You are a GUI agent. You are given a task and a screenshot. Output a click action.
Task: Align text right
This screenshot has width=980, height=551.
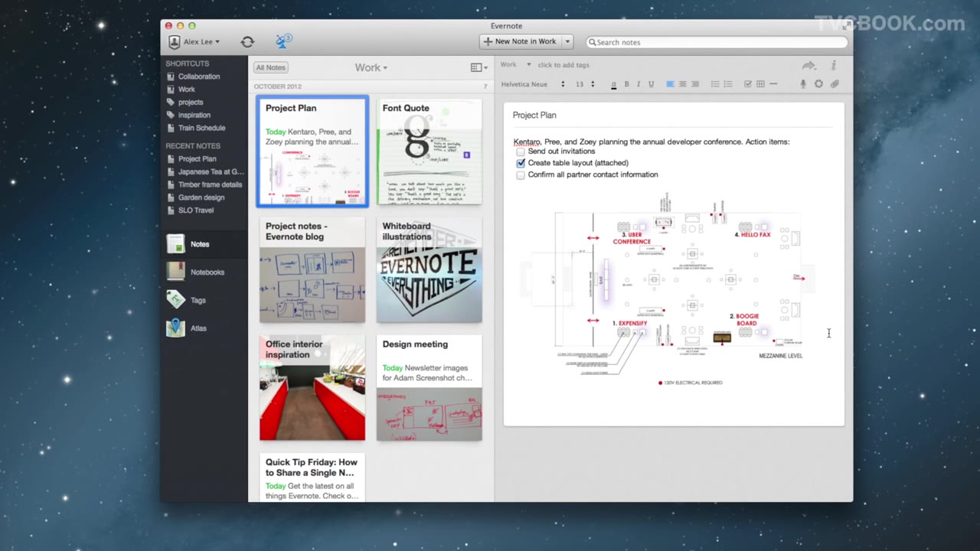click(695, 84)
